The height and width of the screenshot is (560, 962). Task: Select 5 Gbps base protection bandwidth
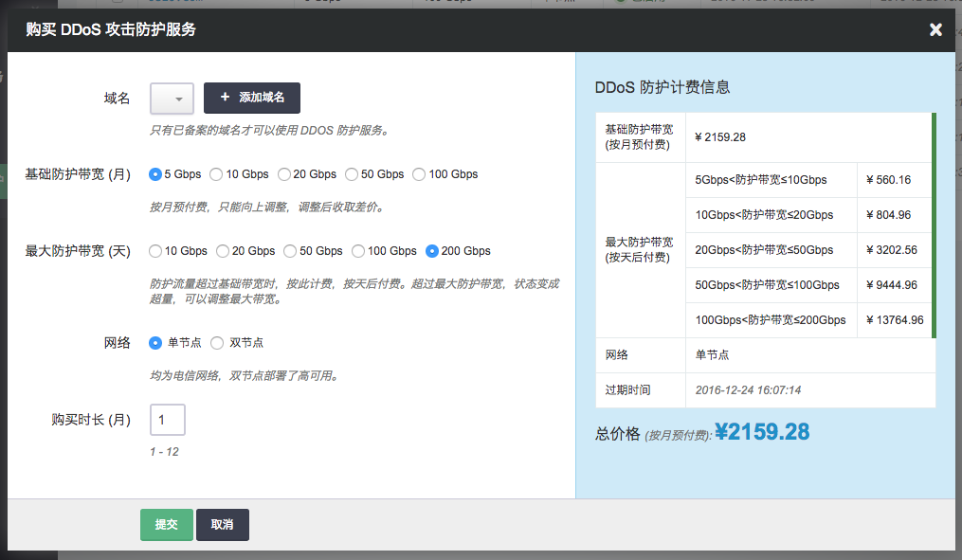155,174
